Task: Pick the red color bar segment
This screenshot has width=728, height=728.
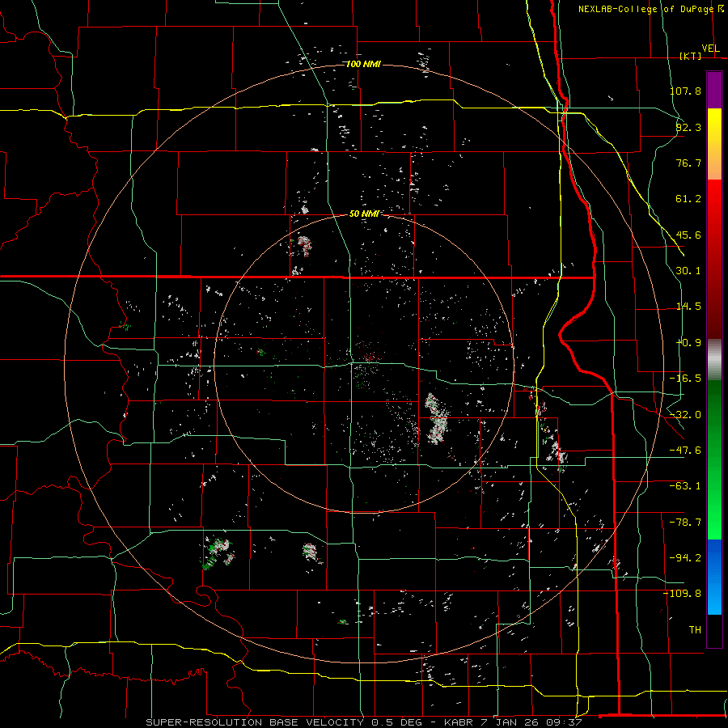Action: (x=714, y=259)
